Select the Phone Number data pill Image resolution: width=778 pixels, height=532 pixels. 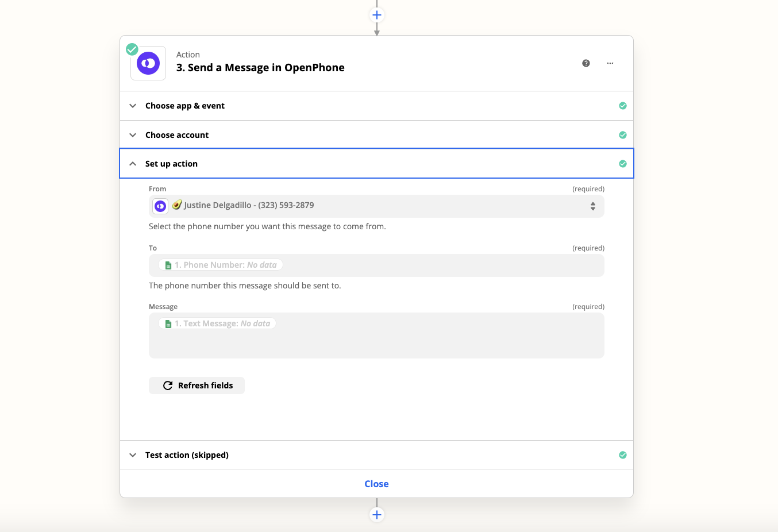click(x=221, y=265)
